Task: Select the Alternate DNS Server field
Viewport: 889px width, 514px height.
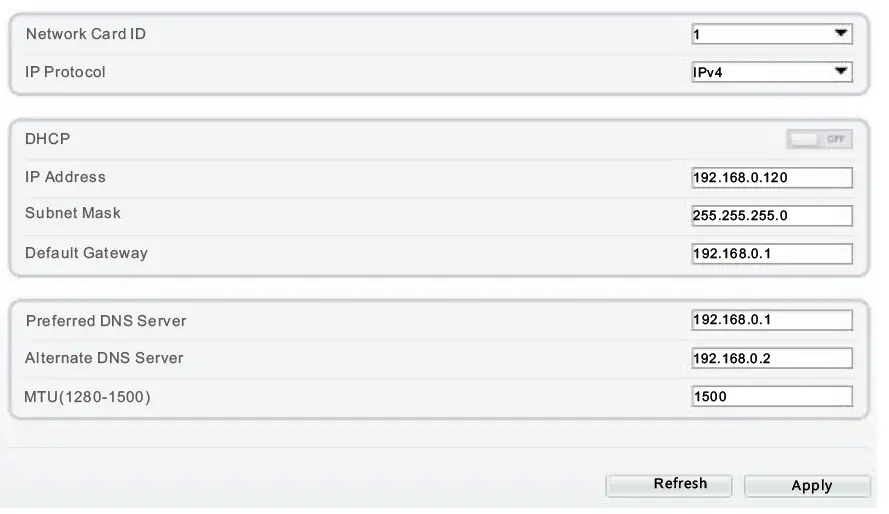Action: [x=771, y=358]
